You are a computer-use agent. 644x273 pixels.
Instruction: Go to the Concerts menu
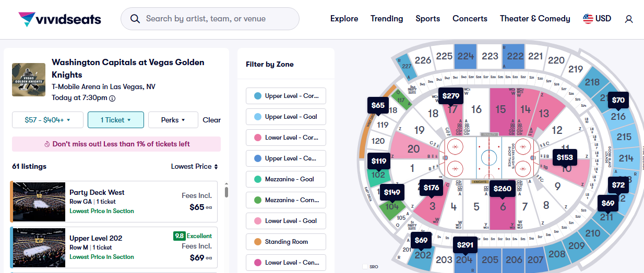(470, 19)
